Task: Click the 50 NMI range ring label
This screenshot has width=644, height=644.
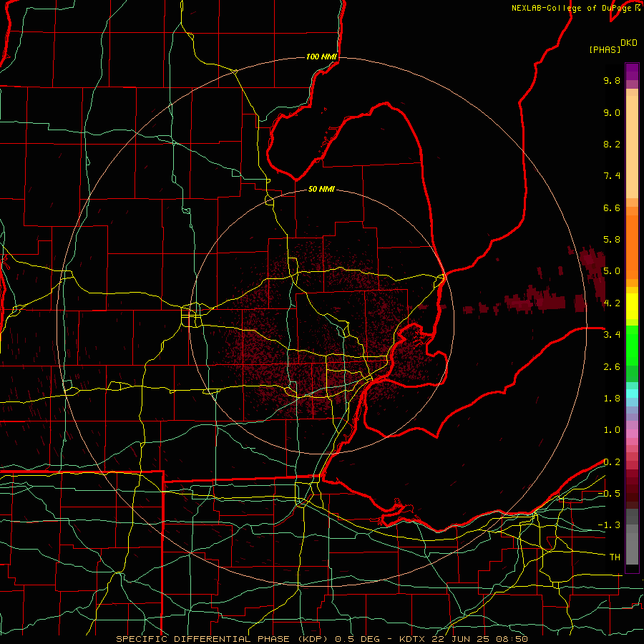Action: click(x=321, y=189)
